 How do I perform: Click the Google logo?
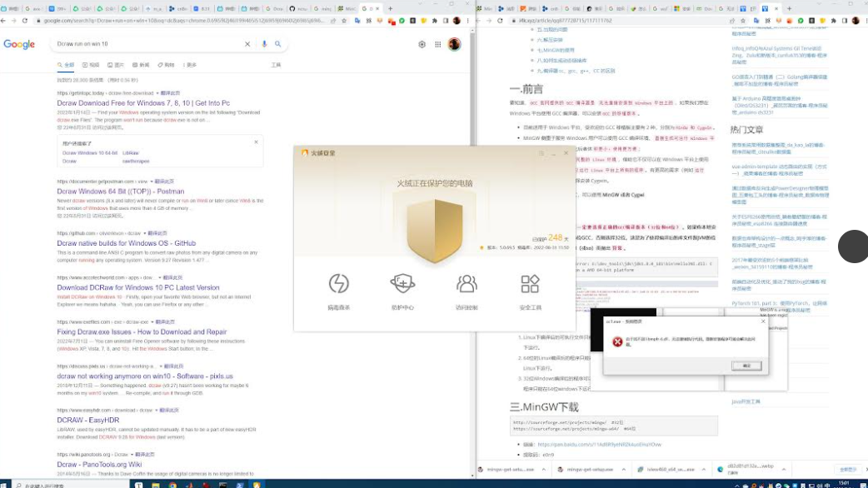[19, 44]
